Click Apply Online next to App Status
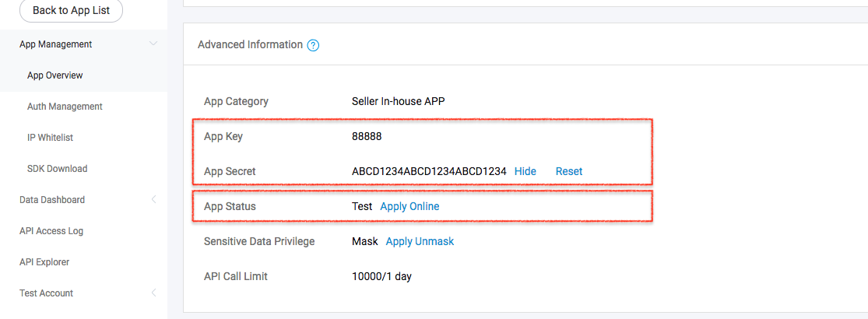Screen dimensions: 868x319 click(x=409, y=206)
